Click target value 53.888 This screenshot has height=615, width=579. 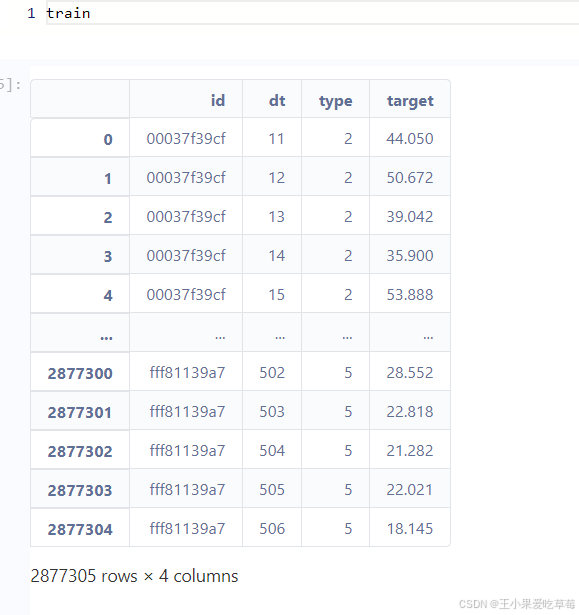[x=410, y=295]
